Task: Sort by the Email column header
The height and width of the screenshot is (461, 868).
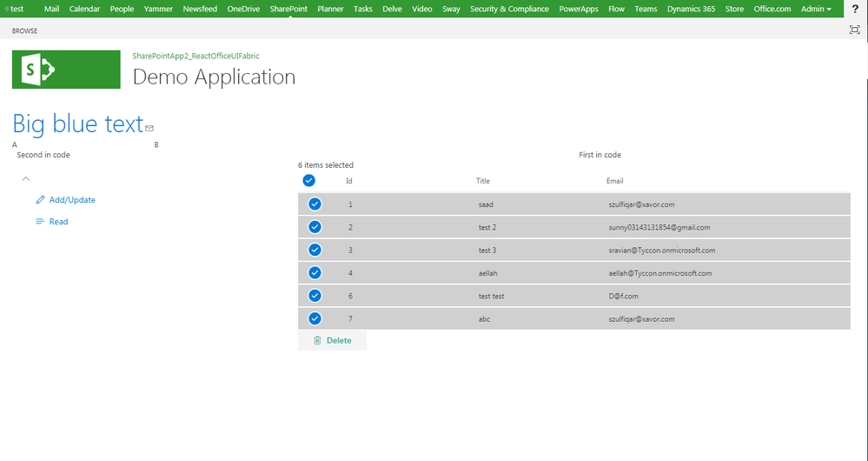Action: tap(614, 181)
